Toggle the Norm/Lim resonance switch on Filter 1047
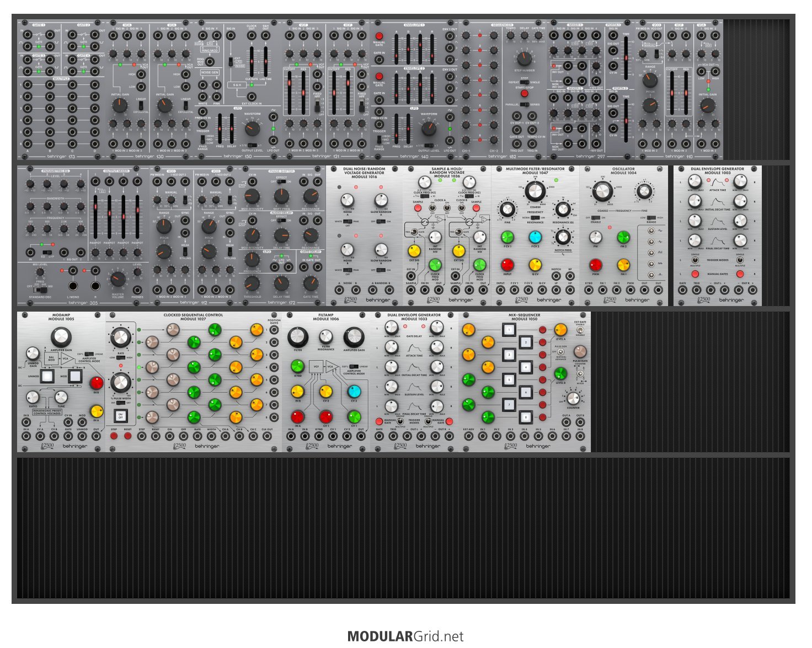This screenshot has height=648, width=812. (x=535, y=217)
